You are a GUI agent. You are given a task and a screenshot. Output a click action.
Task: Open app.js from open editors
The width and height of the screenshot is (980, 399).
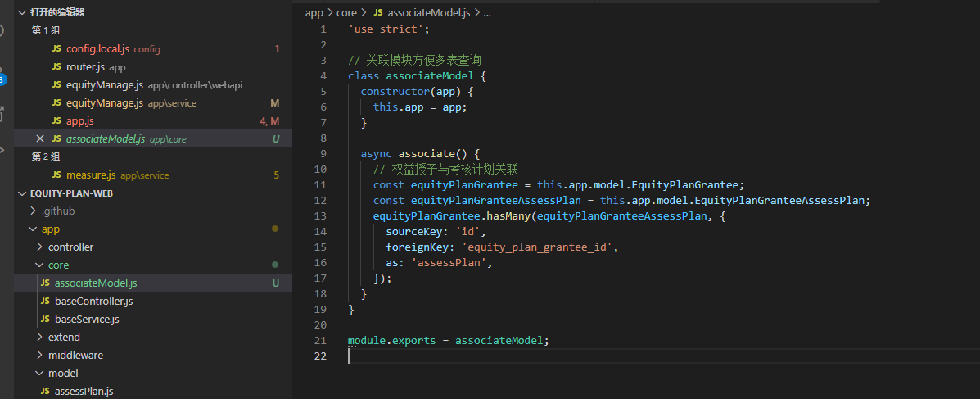coord(80,120)
